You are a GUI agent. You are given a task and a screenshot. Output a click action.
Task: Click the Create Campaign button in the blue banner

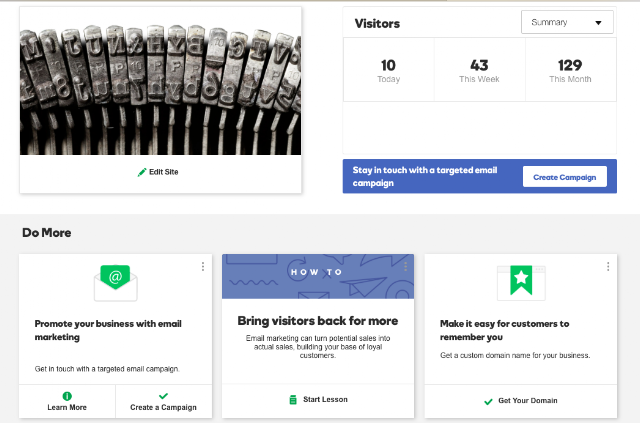pos(564,177)
